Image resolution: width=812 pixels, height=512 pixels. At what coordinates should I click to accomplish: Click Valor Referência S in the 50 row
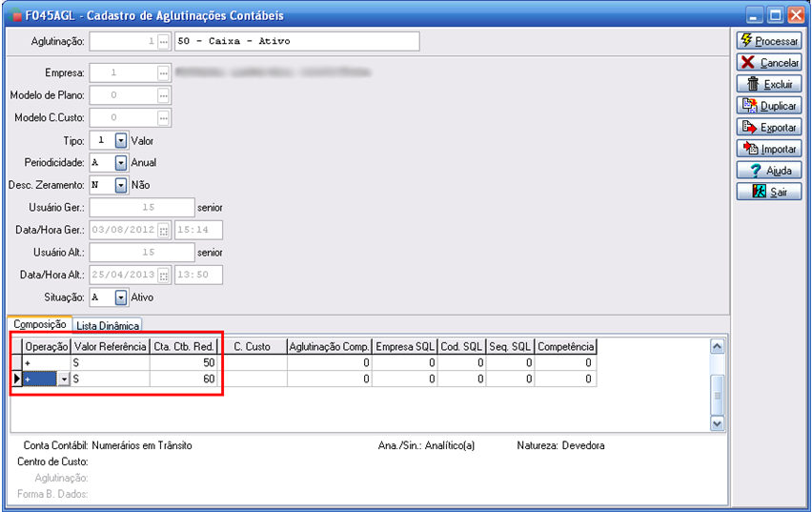pyautogui.click(x=111, y=362)
